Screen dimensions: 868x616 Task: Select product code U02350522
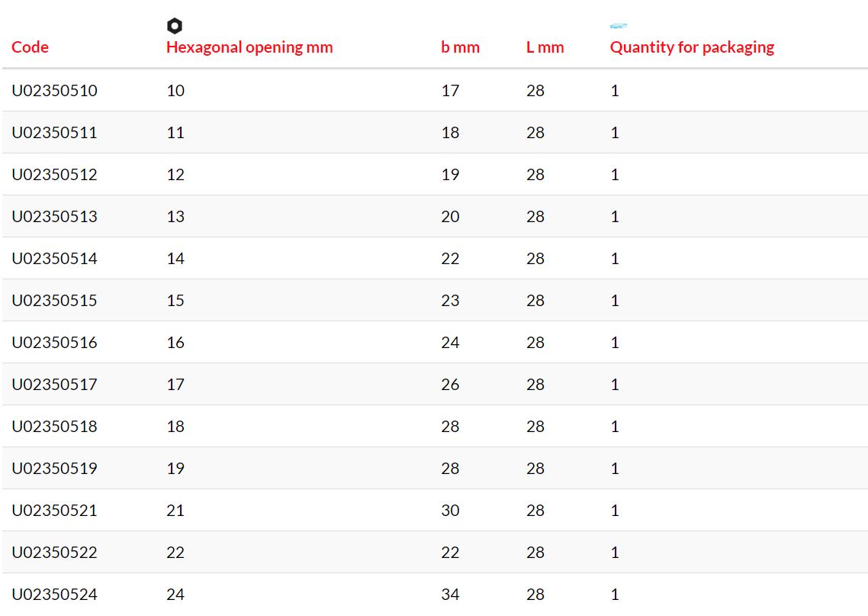click(x=54, y=553)
